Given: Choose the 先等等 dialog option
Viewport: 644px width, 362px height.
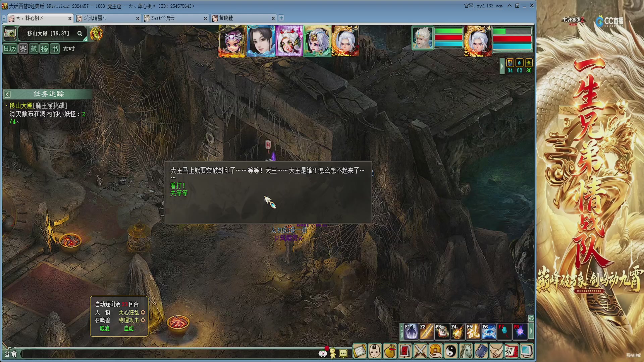Looking at the screenshot, I should click(x=179, y=193).
